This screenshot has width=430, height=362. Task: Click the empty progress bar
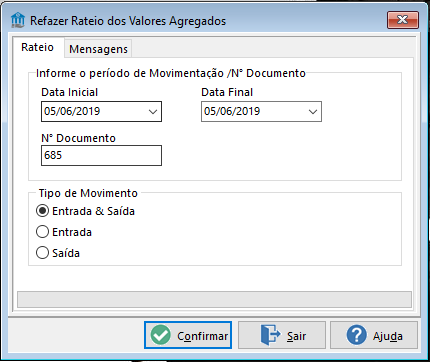[x=215, y=299]
